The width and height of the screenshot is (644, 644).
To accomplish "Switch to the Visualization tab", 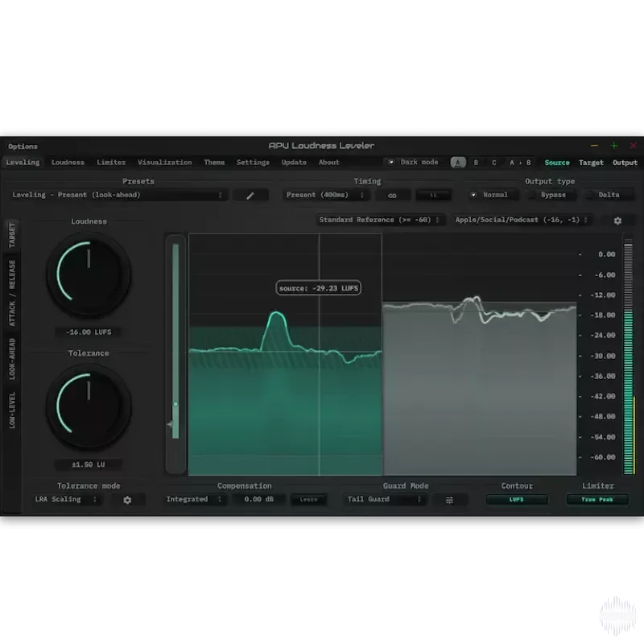I will (165, 163).
